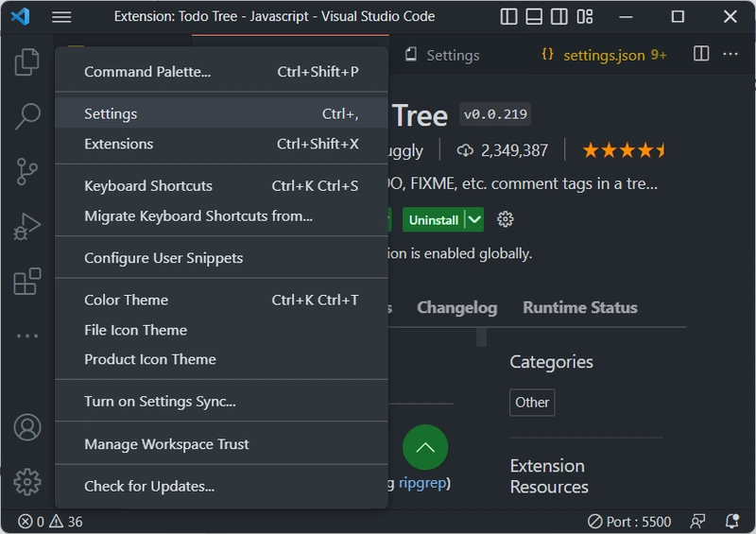756x534 pixels.
Task: Follow the ripgrep link
Action: click(422, 483)
